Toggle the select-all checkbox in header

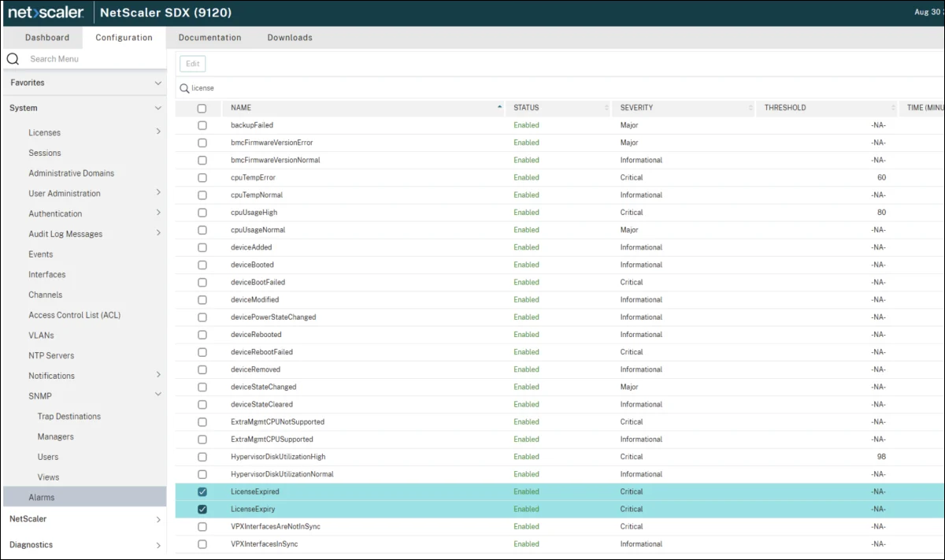[202, 109]
